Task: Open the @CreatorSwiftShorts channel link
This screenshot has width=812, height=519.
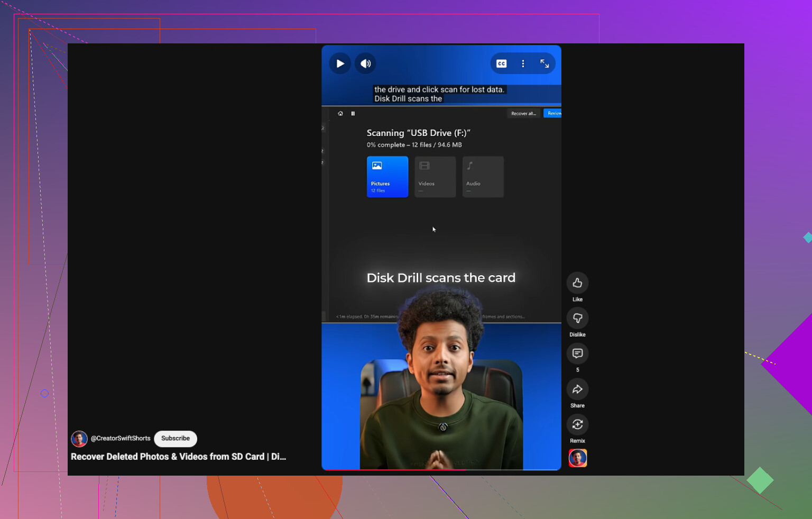Action: coord(121,439)
